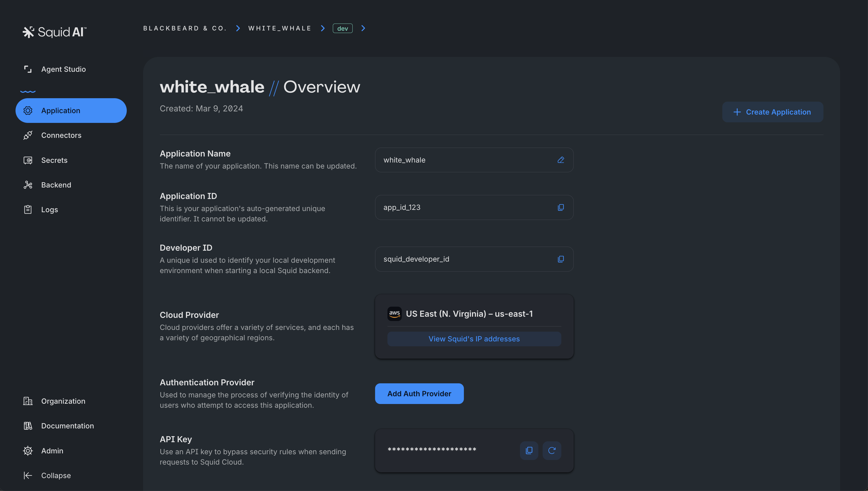Copy the API key

click(529, 451)
